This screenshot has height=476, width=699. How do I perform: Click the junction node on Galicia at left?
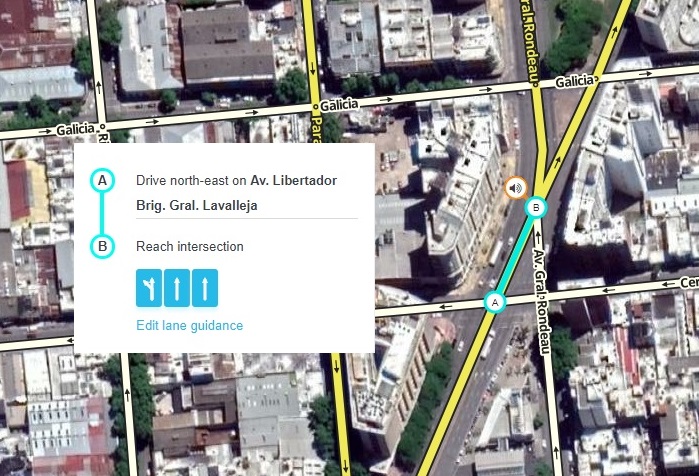102,127
